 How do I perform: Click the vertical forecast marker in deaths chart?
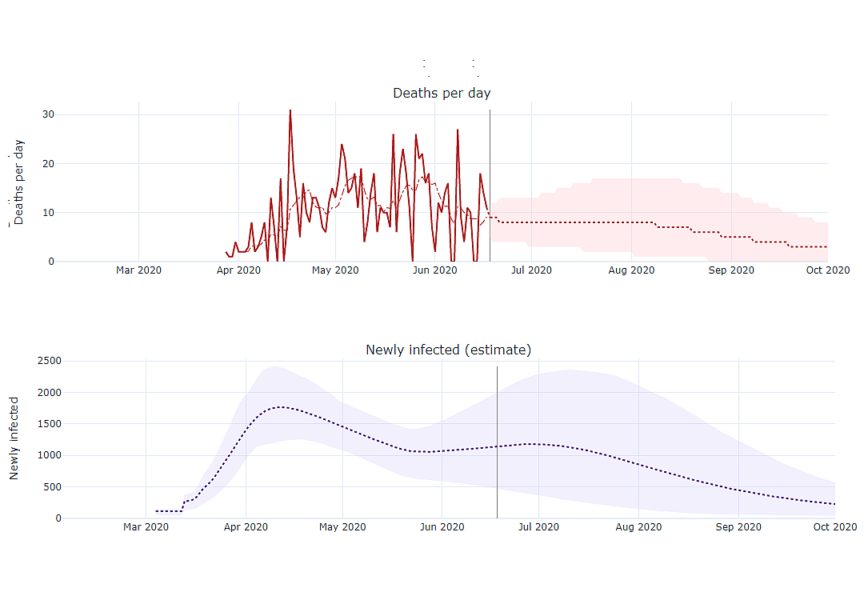(x=490, y=185)
